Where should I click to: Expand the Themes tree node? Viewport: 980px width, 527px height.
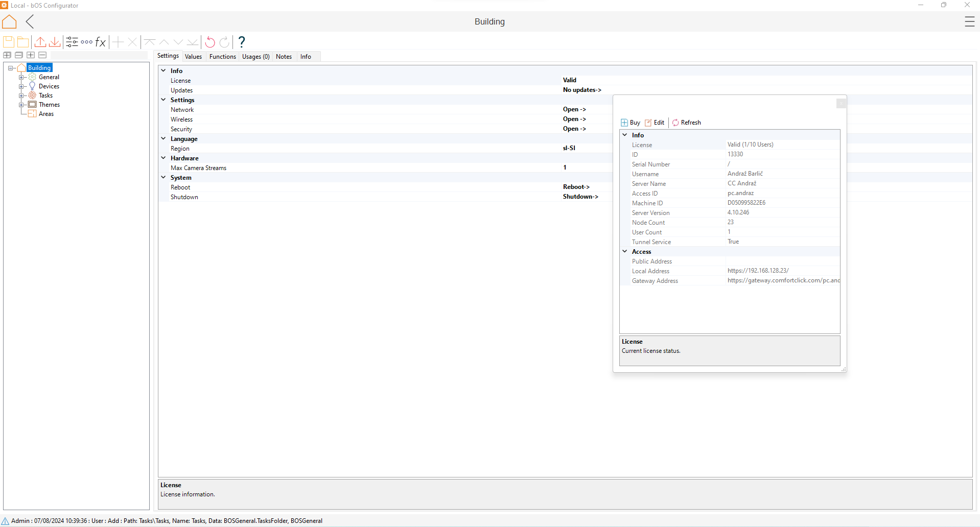[22, 105]
